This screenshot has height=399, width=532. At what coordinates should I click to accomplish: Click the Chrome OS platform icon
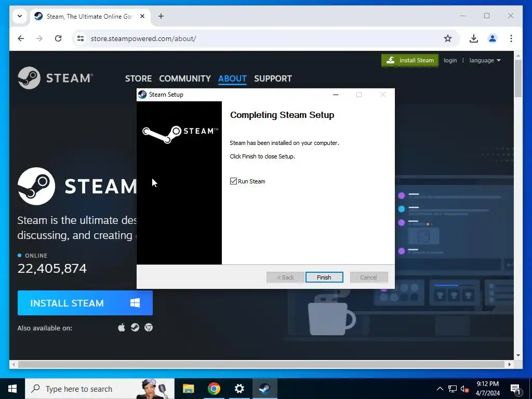click(149, 327)
